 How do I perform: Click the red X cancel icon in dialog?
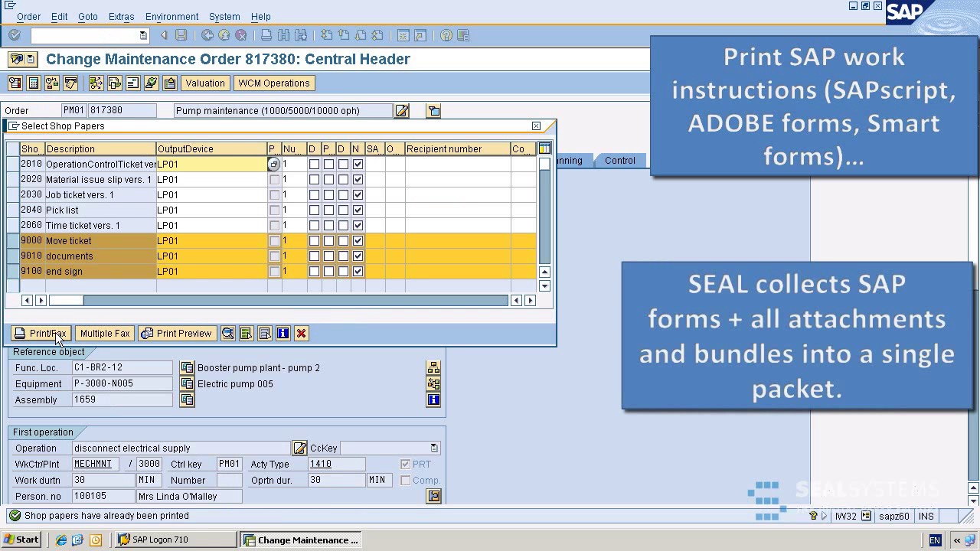pos(301,334)
